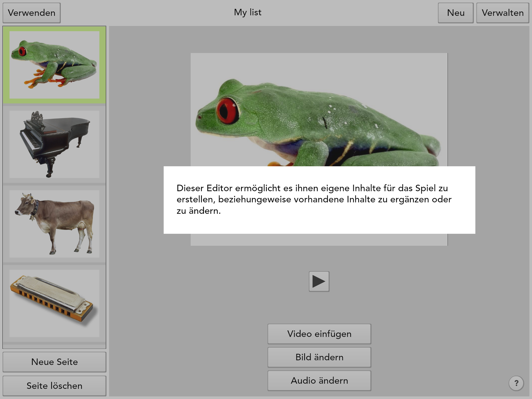Click the gray editor background right of preview
This screenshot has height=399, width=532.
click(488, 144)
